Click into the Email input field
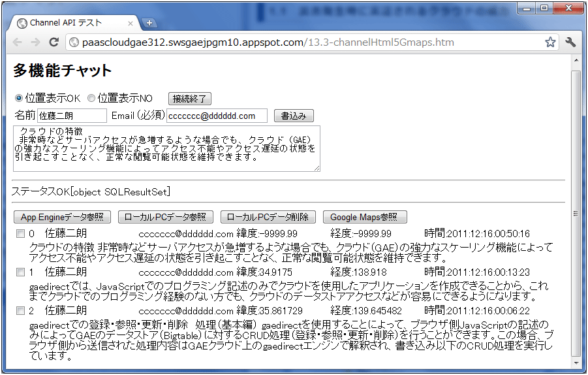Viewport: 588px width, 375px height. [x=217, y=116]
